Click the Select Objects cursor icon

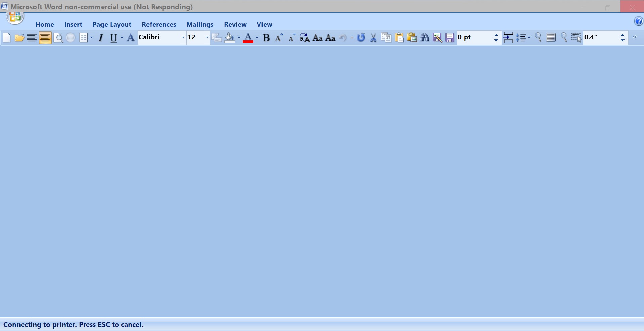click(576, 38)
